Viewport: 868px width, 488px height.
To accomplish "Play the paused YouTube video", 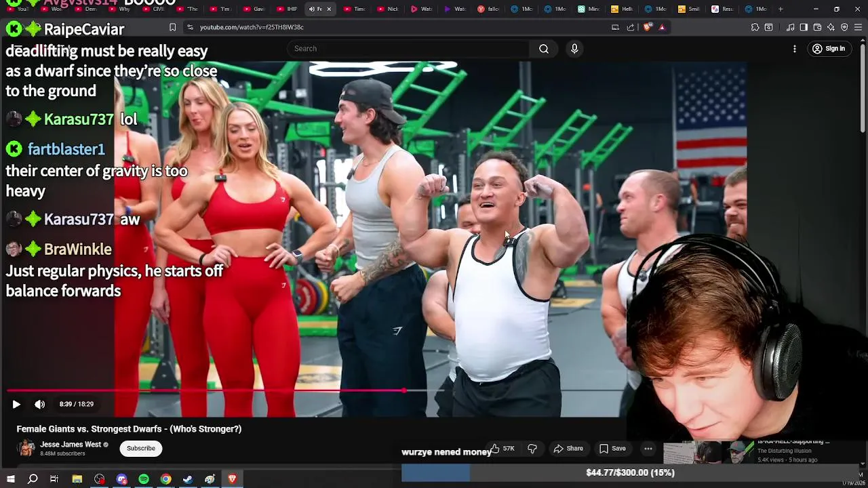I will (16, 404).
